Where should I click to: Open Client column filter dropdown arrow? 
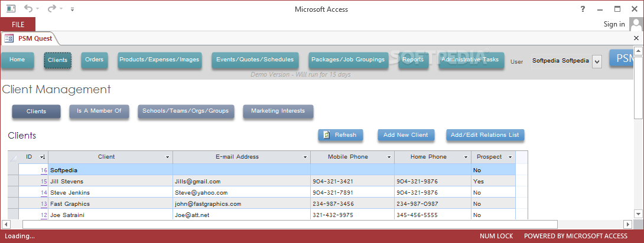(168, 157)
